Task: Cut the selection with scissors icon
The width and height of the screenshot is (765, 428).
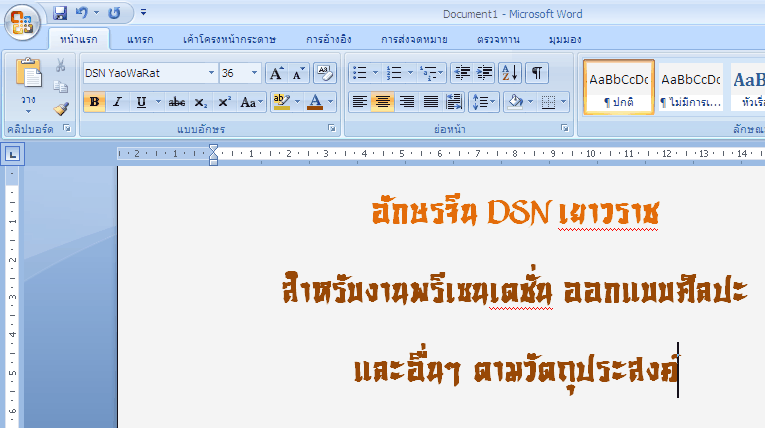Action: 60,65
